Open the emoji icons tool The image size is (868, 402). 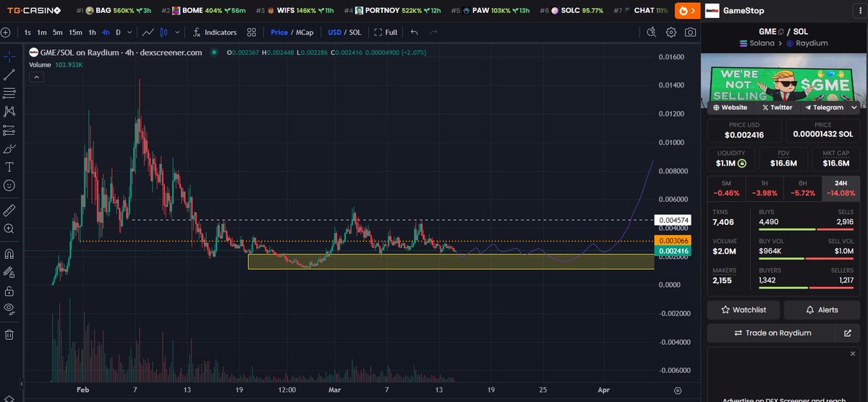[9, 186]
